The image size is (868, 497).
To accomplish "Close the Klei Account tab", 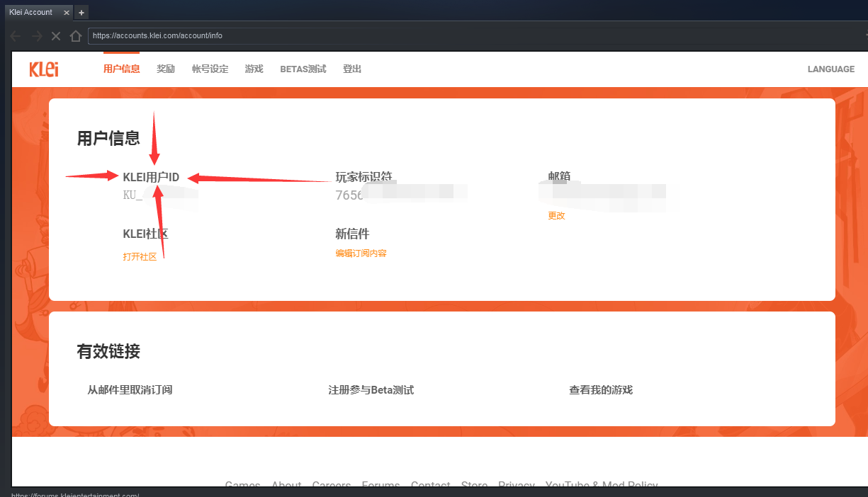I will (66, 13).
